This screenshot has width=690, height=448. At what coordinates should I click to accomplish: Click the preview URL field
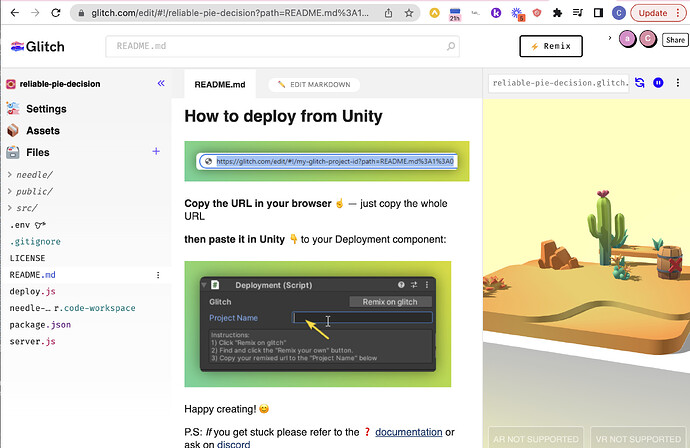[558, 83]
